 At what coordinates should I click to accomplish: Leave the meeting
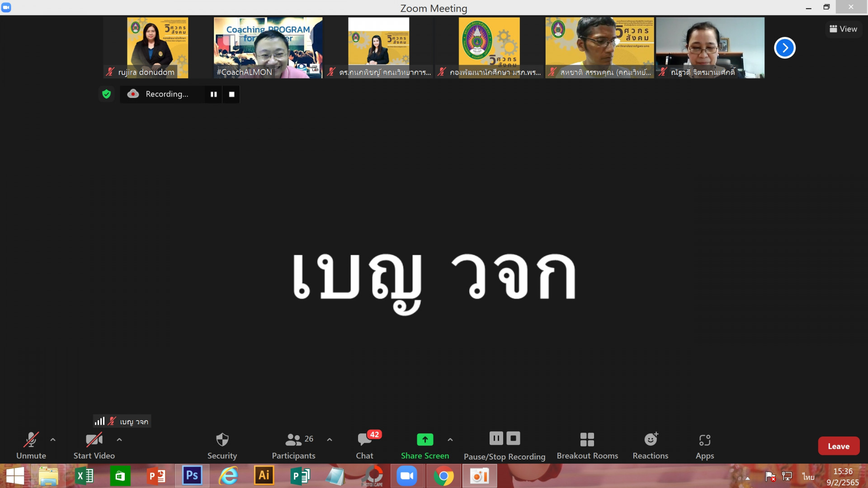point(839,446)
